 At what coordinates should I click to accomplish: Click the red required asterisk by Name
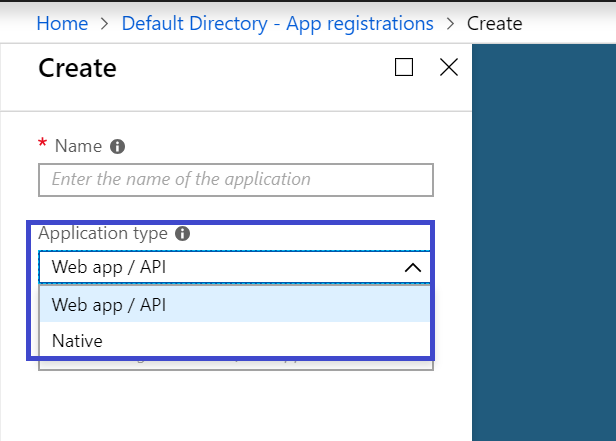pyautogui.click(x=43, y=145)
